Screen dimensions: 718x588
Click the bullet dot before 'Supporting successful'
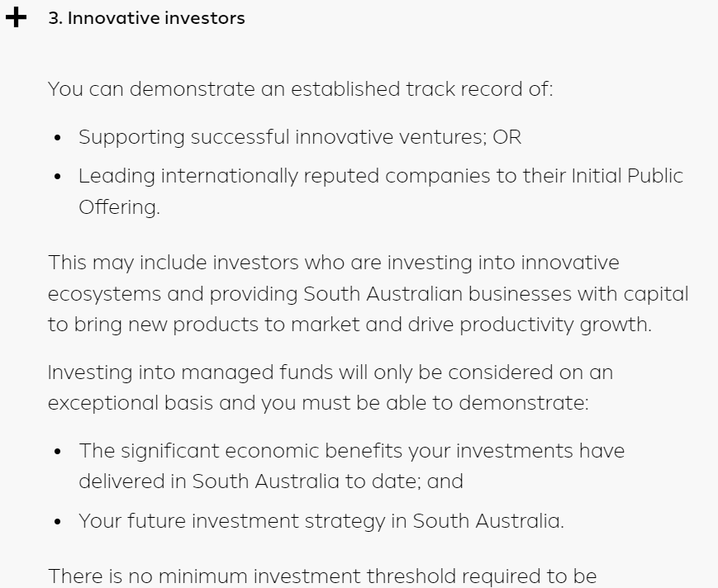tap(57, 137)
